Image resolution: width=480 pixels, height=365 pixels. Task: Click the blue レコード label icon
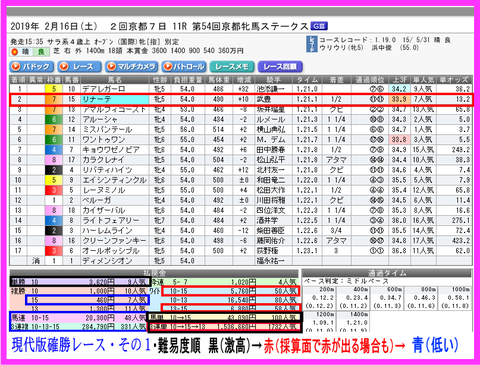(312, 44)
